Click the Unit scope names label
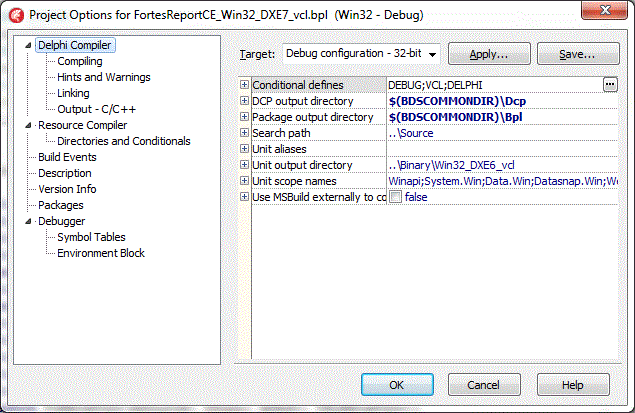Viewport: 635px width, 413px height. 294,181
